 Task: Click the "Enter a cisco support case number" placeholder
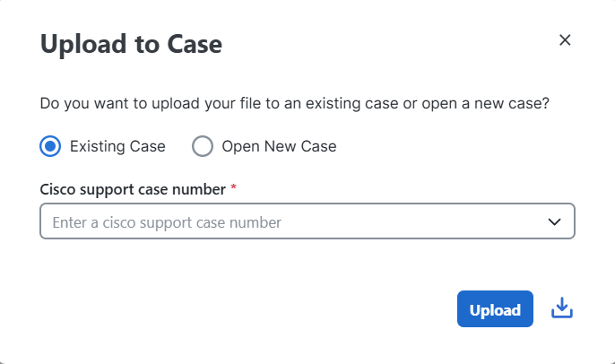[167, 221]
